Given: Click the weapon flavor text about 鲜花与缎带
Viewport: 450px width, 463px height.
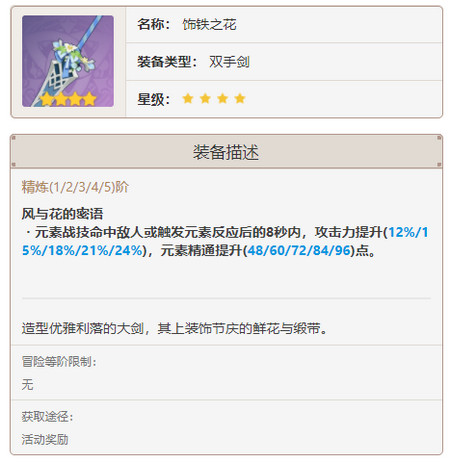Looking at the screenshot, I should (175, 328).
